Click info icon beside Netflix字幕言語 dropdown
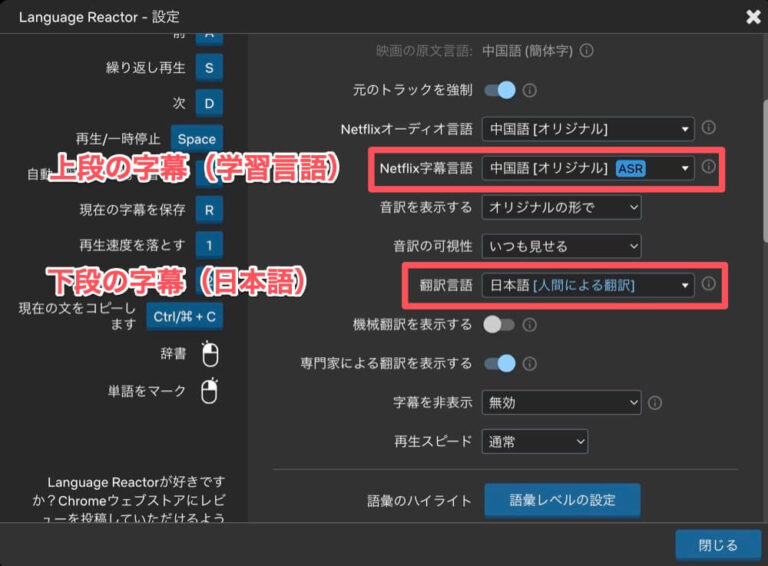Viewport: 768px width, 566px height. pyautogui.click(x=708, y=166)
